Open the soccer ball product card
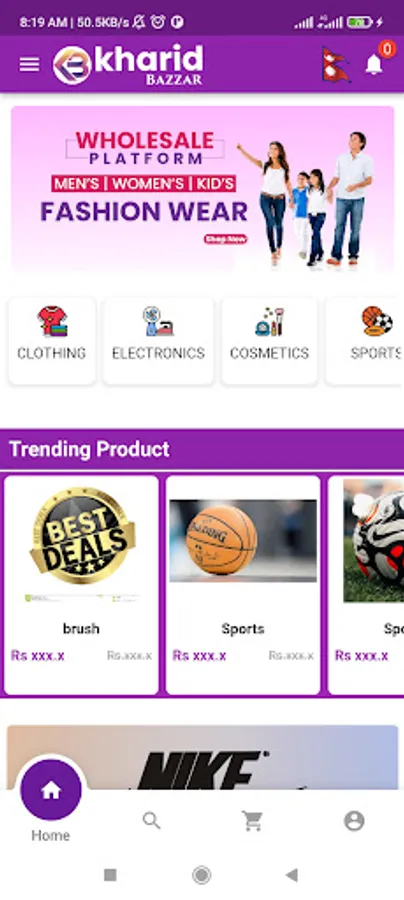 click(x=366, y=585)
